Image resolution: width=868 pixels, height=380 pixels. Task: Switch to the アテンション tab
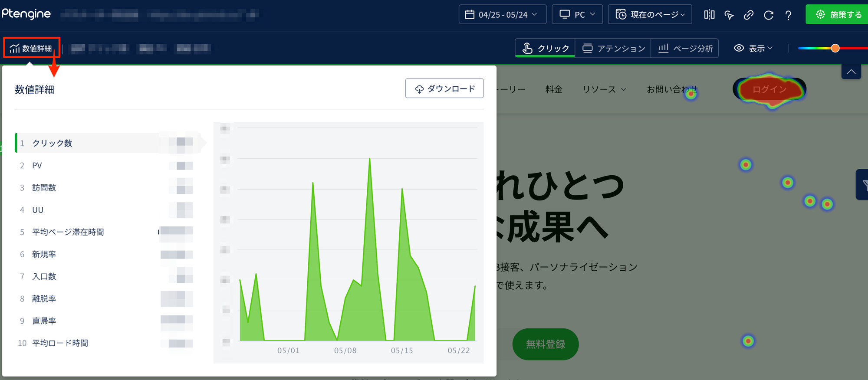click(613, 48)
